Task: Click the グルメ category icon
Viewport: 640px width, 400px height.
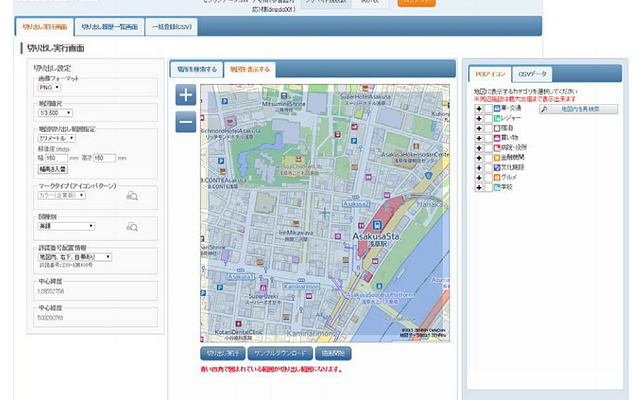Action: (x=497, y=178)
